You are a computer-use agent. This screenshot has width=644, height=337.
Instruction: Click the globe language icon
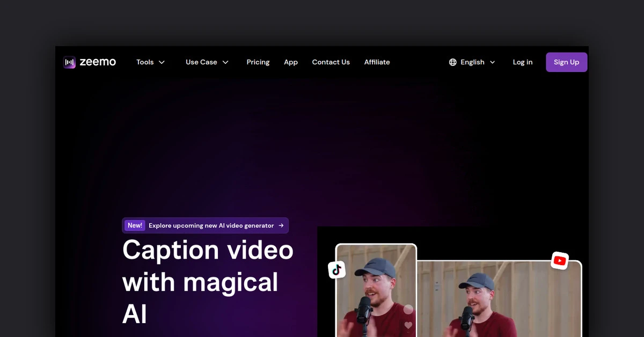452,62
